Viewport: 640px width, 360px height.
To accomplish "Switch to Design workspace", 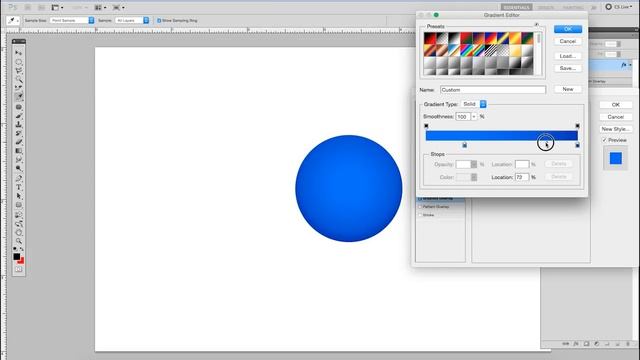I will (546, 7).
